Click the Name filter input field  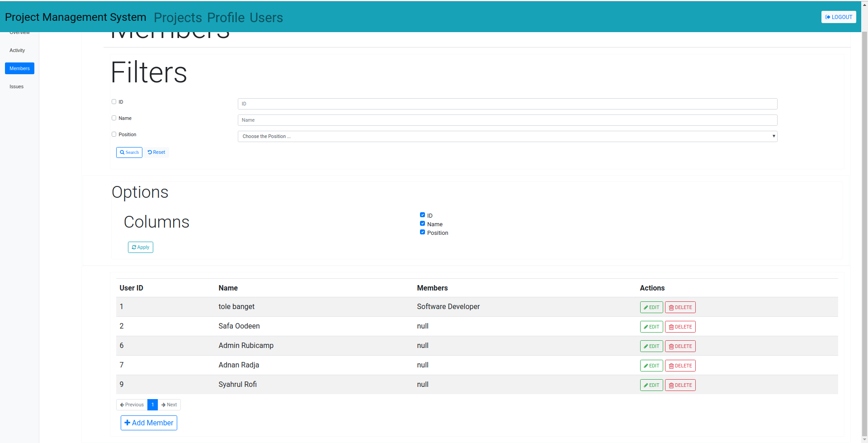pos(507,120)
